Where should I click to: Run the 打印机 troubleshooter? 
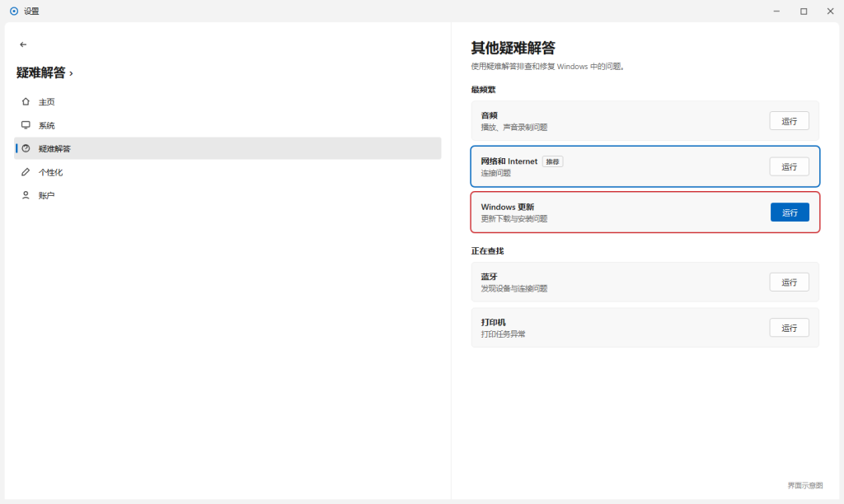tap(789, 328)
